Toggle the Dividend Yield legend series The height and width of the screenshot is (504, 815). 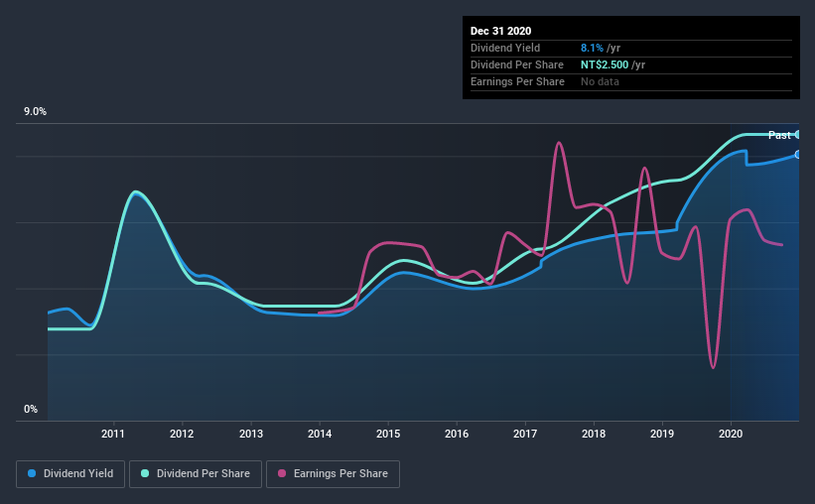[x=70, y=474]
